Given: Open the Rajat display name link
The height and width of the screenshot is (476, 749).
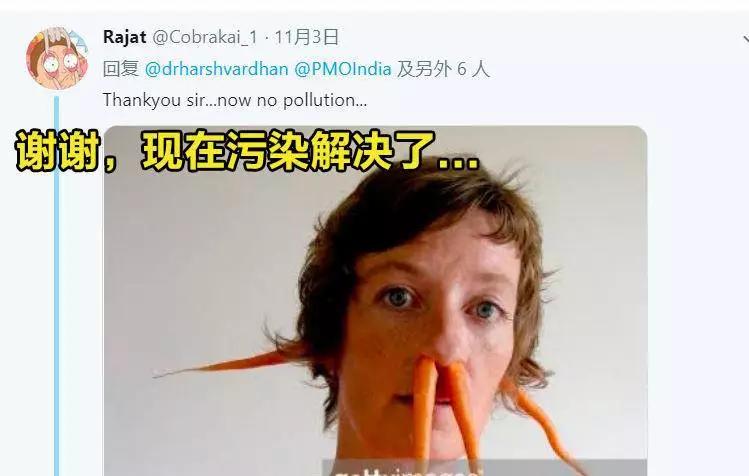Looking at the screenshot, I should [x=124, y=37].
